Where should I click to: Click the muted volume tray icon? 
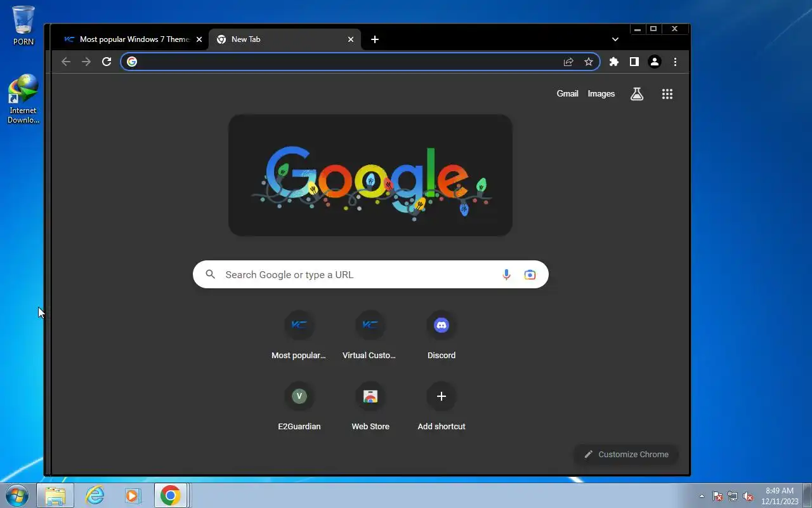click(x=749, y=497)
